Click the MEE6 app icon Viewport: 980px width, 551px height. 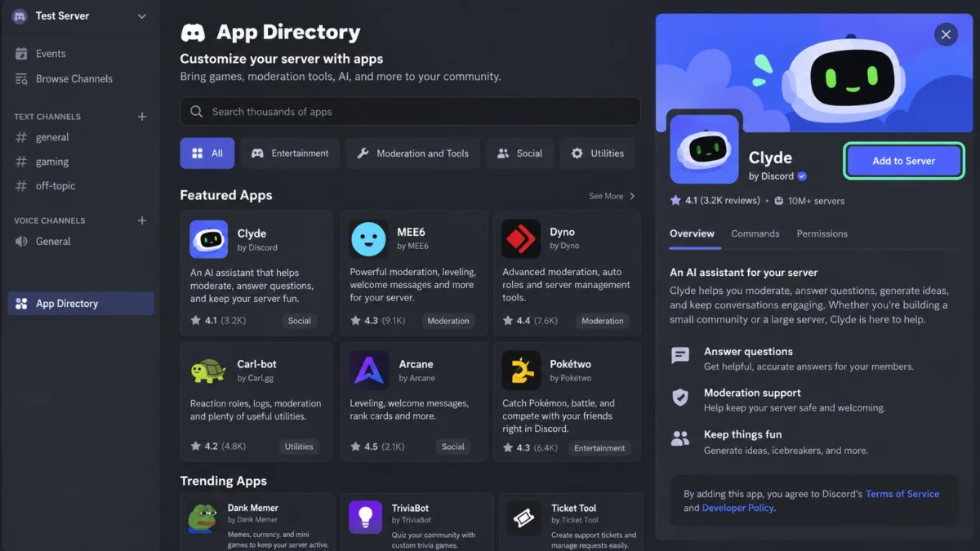[368, 239]
